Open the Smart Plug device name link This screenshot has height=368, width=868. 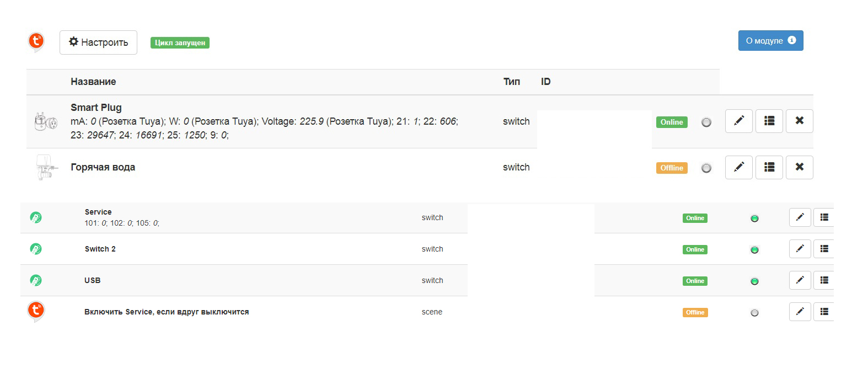(x=96, y=108)
